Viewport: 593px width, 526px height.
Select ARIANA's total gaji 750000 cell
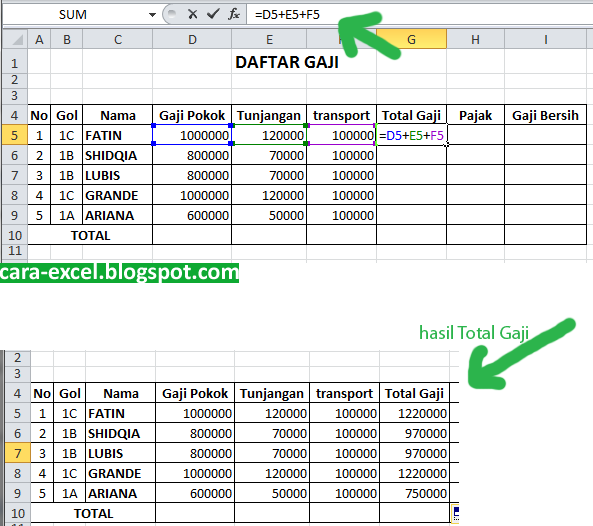pos(414,493)
